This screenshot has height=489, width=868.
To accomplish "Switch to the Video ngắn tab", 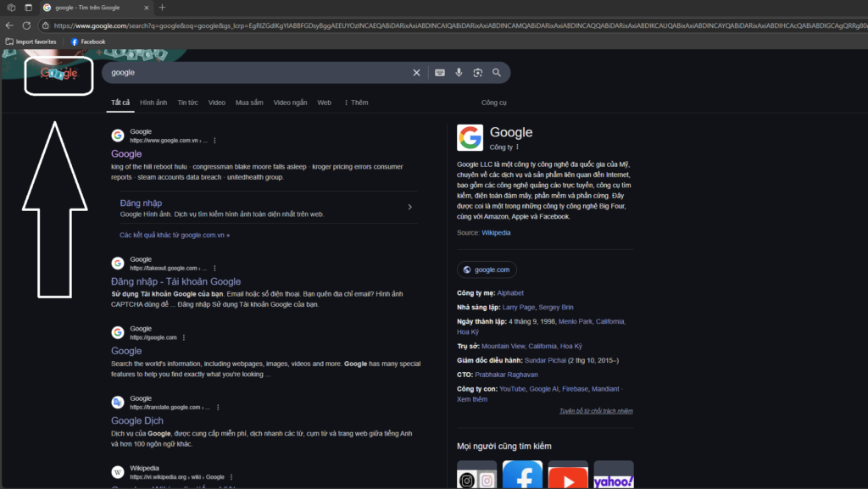I will 290,103.
